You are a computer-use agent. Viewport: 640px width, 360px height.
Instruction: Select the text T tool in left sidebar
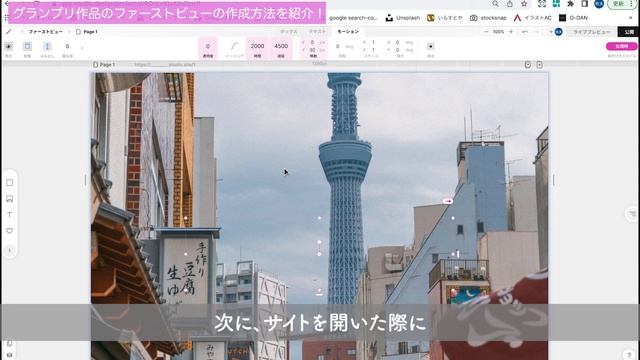click(9, 215)
